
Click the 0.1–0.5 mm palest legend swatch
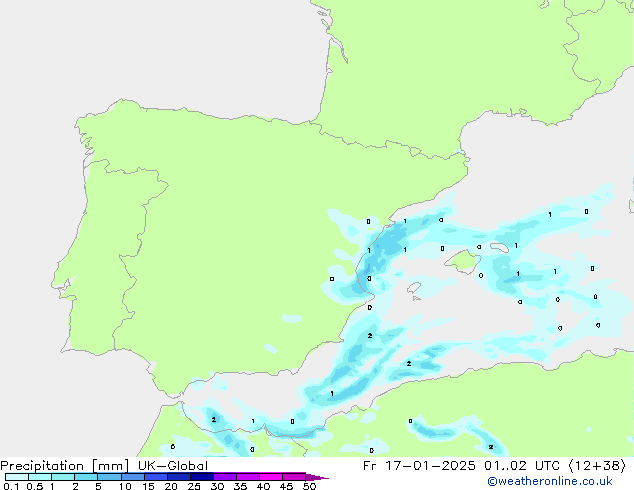pyautogui.click(x=17, y=477)
